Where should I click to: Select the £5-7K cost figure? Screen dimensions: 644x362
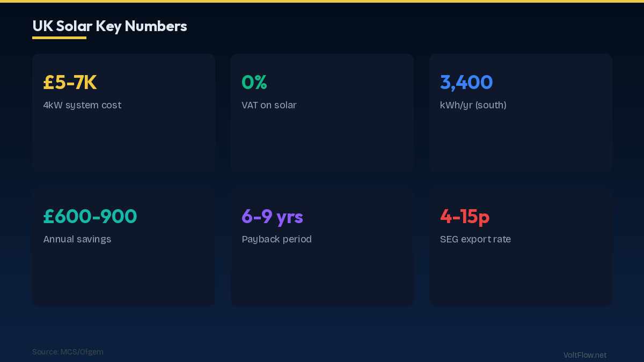coord(70,83)
